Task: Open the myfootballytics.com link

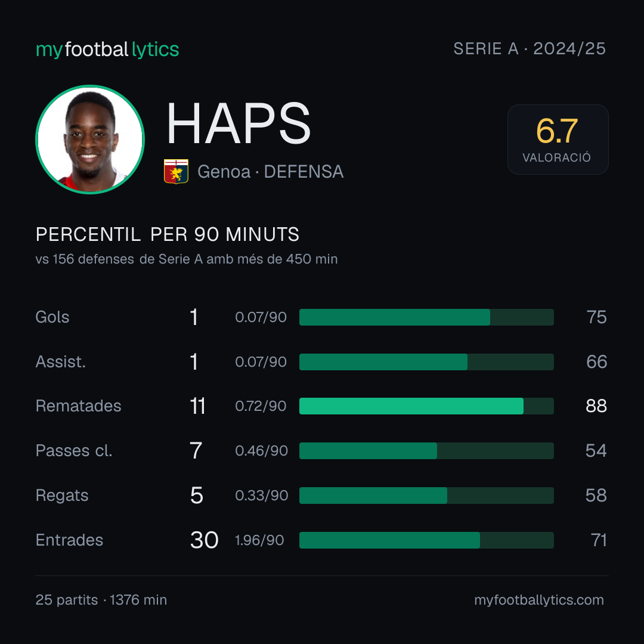Action: (x=539, y=600)
